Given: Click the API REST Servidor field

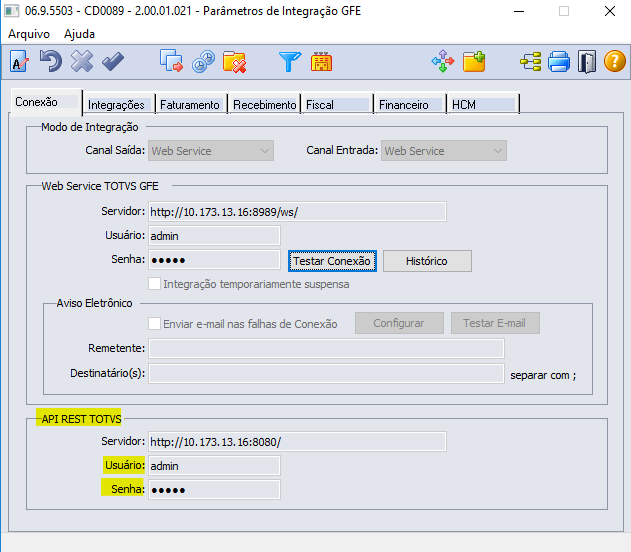Looking at the screenshot, I should pos(297,442).
